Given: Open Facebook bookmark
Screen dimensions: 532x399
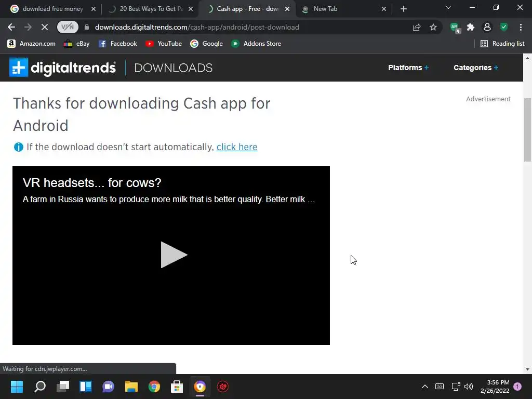Looking at the screenshot, I should click(118, 44).
